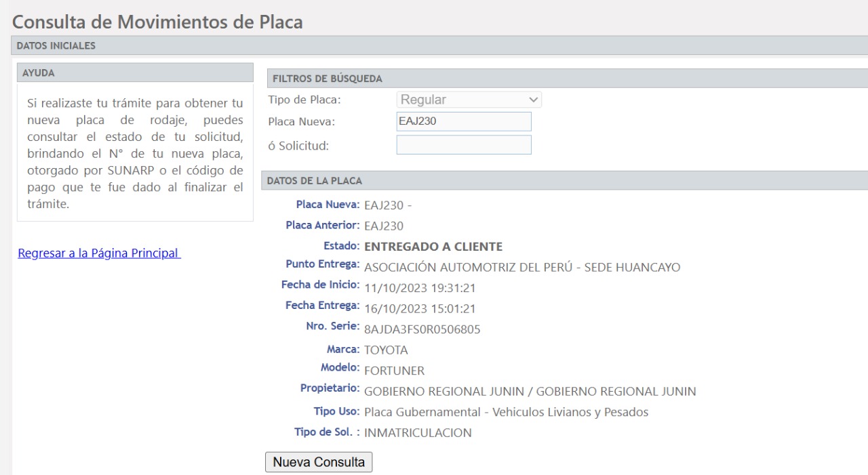Click the FILTROS DE BÚSQUEDA section header

(327, 79)
